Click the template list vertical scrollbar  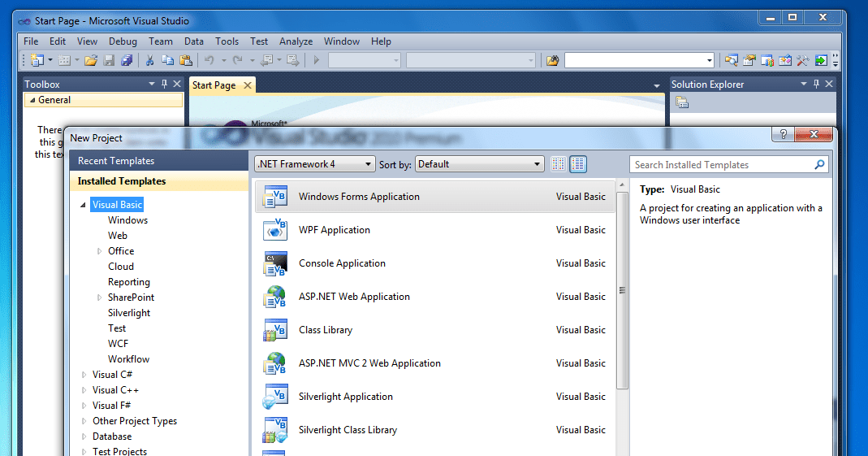pyautogui.click(x=623, y=289)
